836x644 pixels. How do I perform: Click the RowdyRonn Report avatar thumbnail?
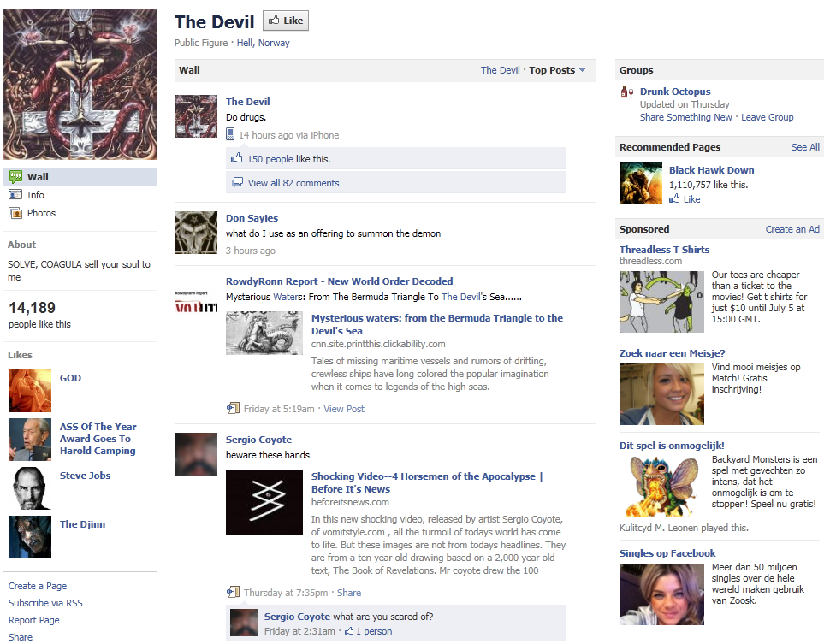(196, 301)
